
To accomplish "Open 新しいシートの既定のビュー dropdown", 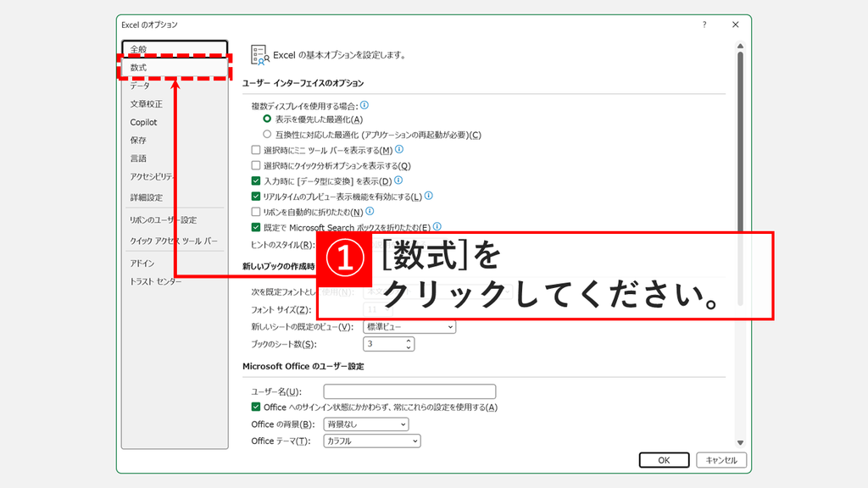I will [409, 327].
